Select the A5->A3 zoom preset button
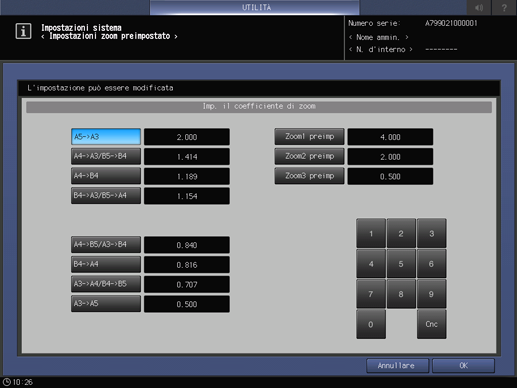The height and width of the screenshot is (388, 517). (x=106, y=137)
